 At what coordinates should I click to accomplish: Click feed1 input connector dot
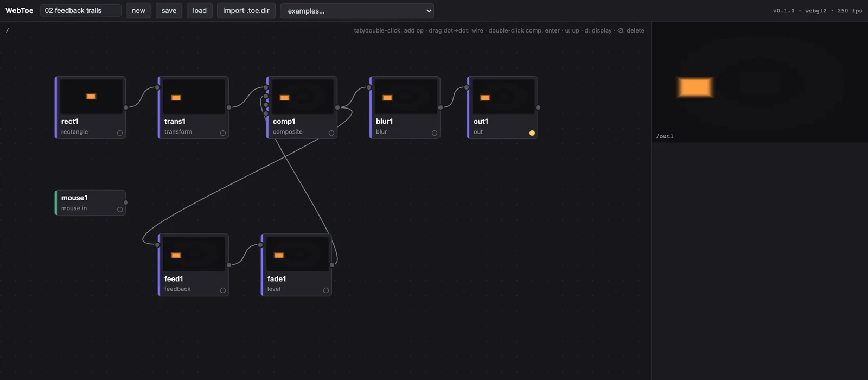157,245
